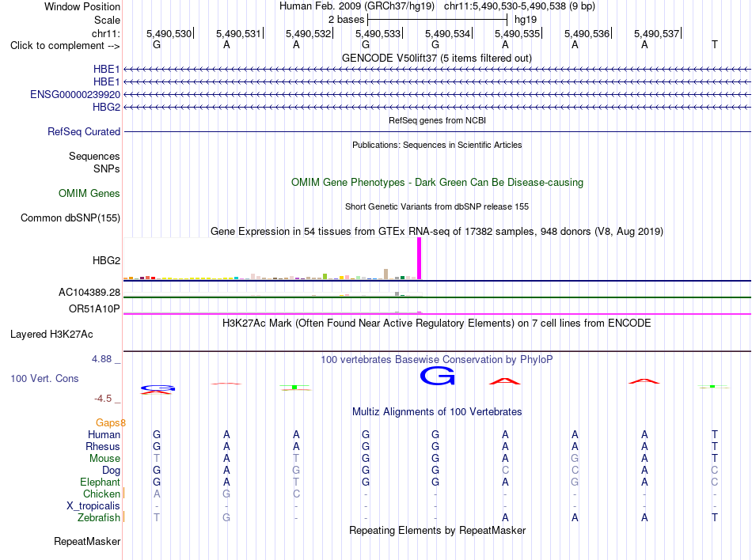Open the 'RefSeq genes from NCBI' title

click(437, 120)
